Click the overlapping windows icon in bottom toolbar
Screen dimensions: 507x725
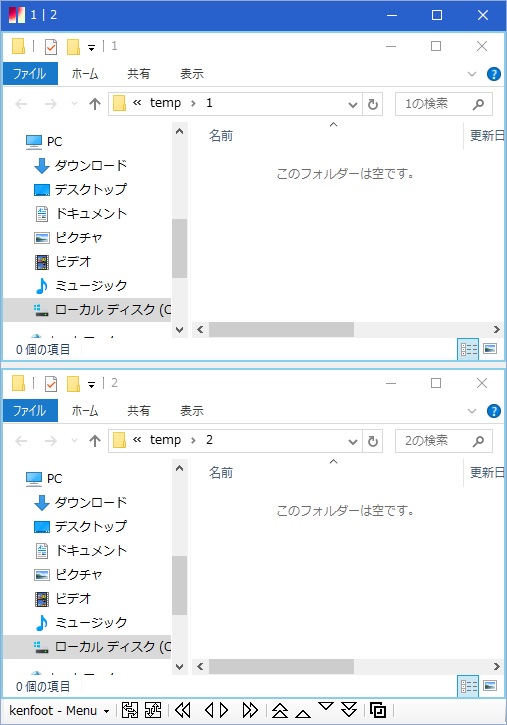(x=378, y=710)
